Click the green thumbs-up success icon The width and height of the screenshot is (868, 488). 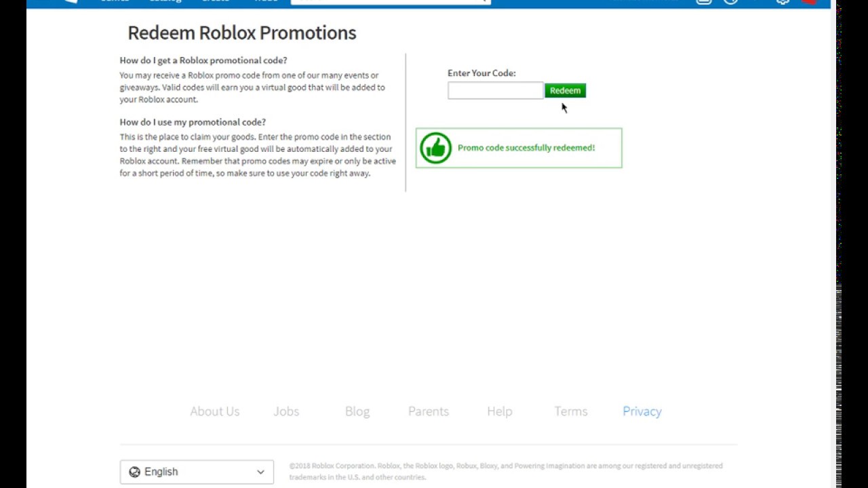pyautogui.click(x=435, y=148)
